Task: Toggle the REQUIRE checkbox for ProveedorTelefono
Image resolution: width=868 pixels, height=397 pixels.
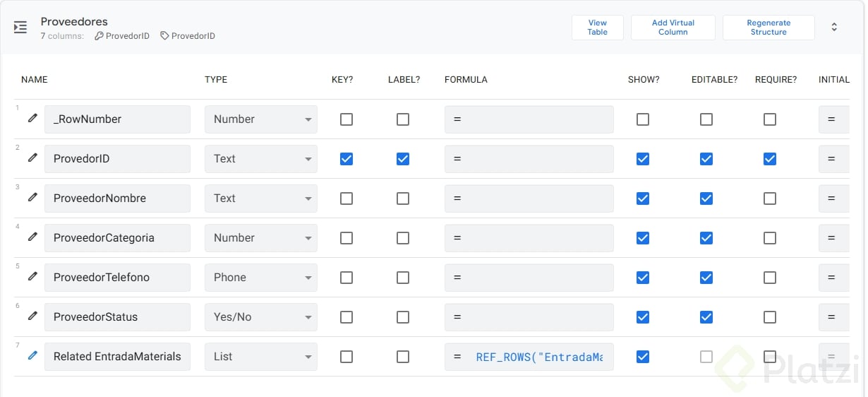Action: (x=770, y=278)
